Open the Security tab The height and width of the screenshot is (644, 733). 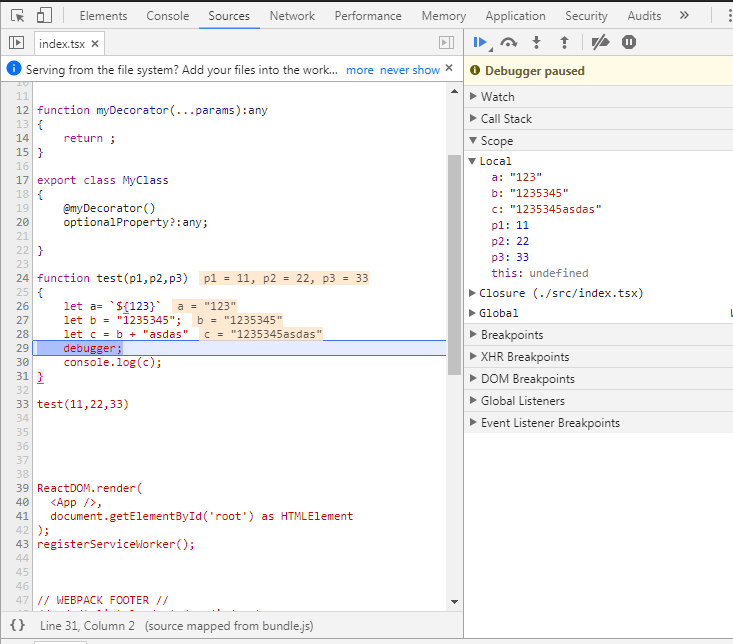pos(586,16)
